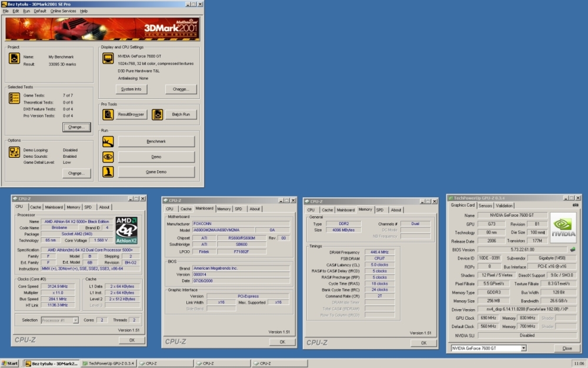
Task: Open Cache tab in CPU-Z processor window
Action: [x=35, y=207]
